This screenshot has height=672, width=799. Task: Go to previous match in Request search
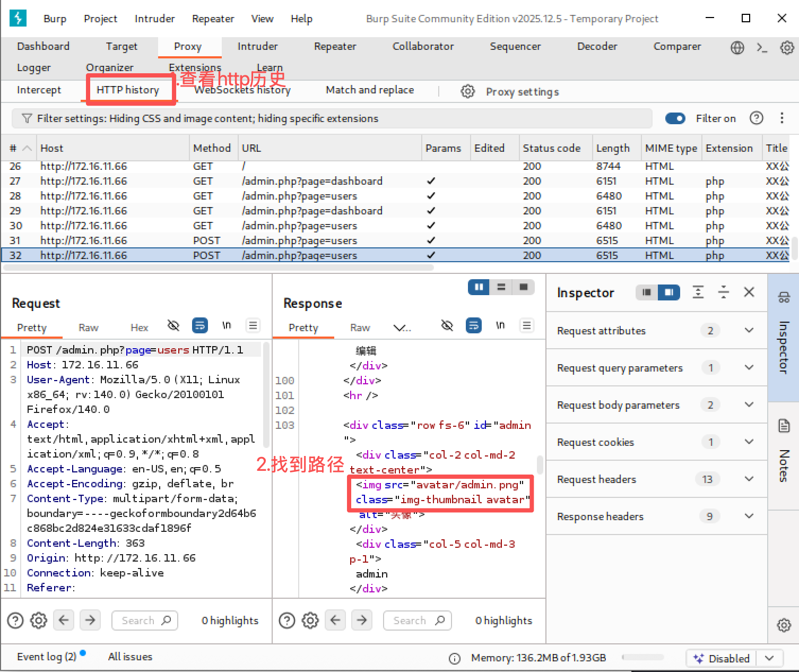[x=64, y=620]
